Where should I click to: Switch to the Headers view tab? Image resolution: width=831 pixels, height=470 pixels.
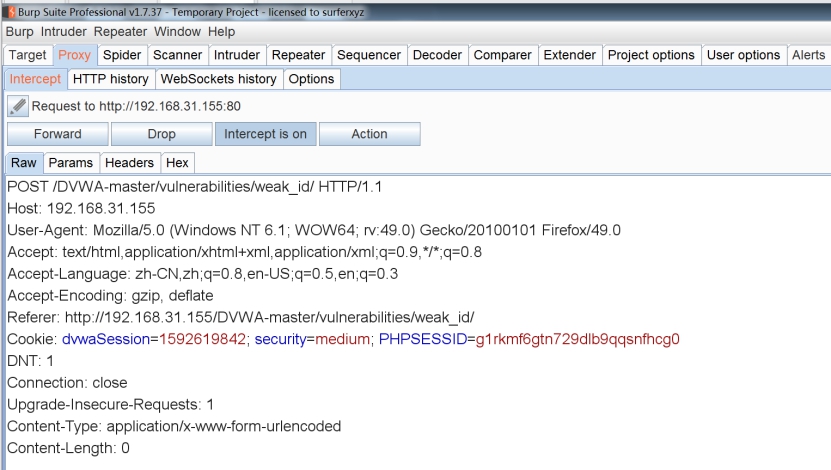click(129, 163)
